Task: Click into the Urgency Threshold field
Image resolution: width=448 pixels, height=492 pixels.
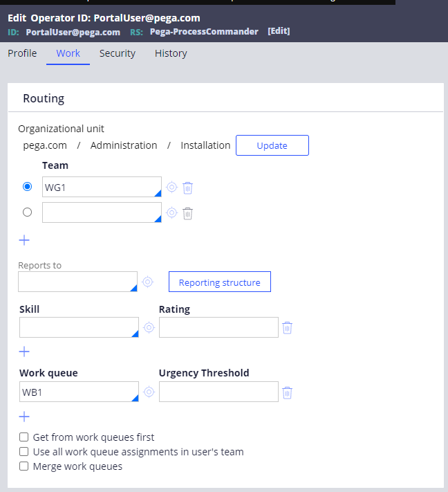Action: click(x=218, y=392)
